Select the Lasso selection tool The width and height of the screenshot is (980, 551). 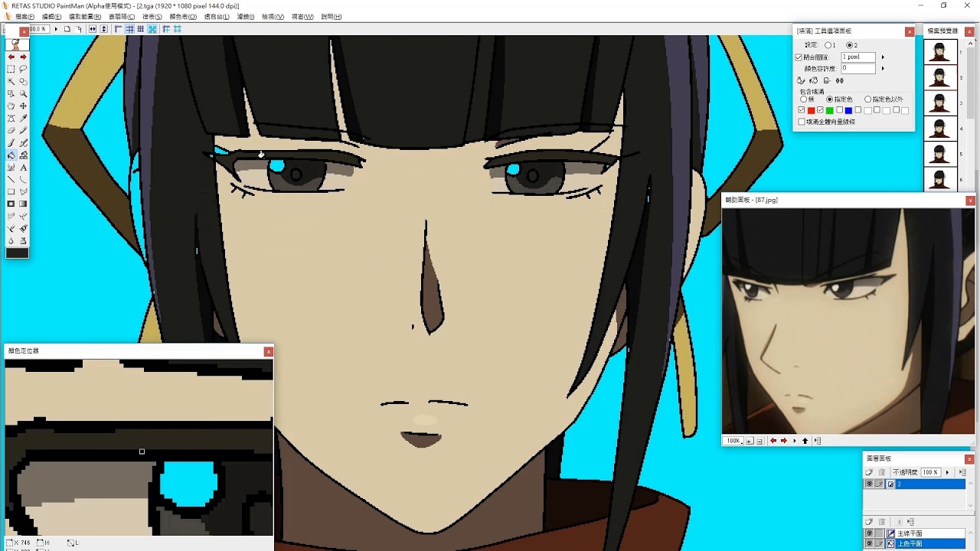[23, 69]
